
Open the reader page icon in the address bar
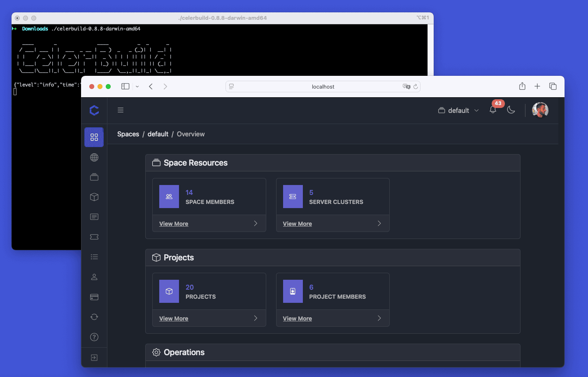point(232,87)
